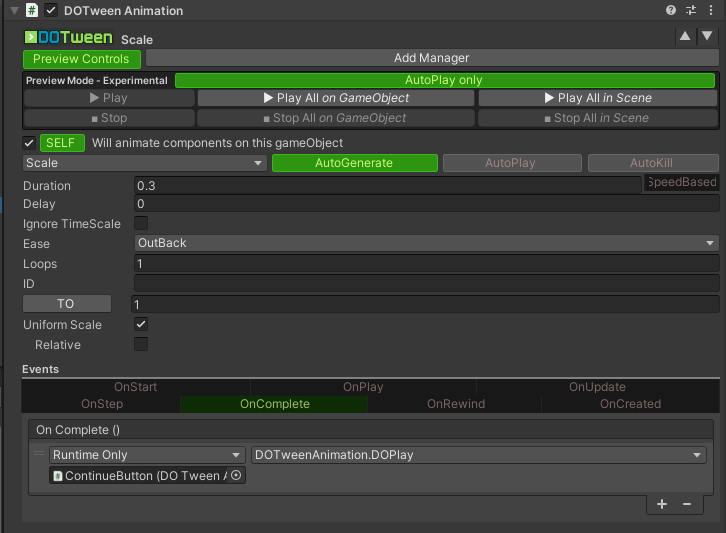
Task: Toggle the AutoGenerate option
Action: tap(355, 163)
